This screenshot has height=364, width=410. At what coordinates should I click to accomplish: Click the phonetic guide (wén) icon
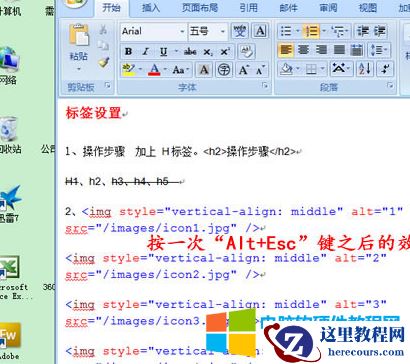[240, 31]
